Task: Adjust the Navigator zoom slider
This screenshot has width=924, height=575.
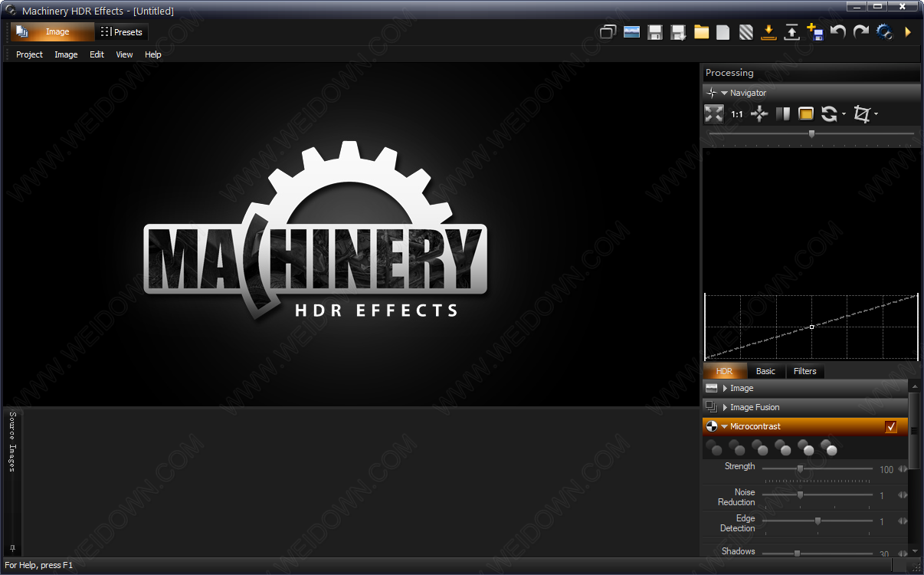Action: (x=811, y=133)
